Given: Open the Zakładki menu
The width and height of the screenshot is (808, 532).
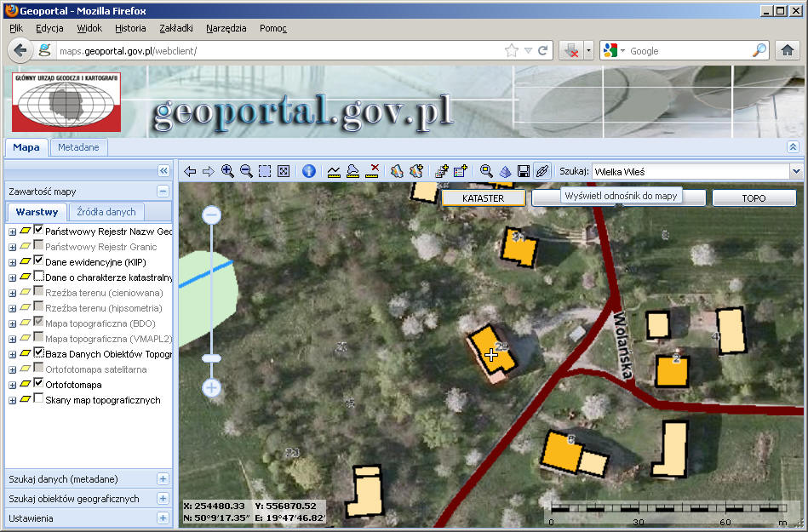Looking at the screenshot, I should tap(176, 28).
